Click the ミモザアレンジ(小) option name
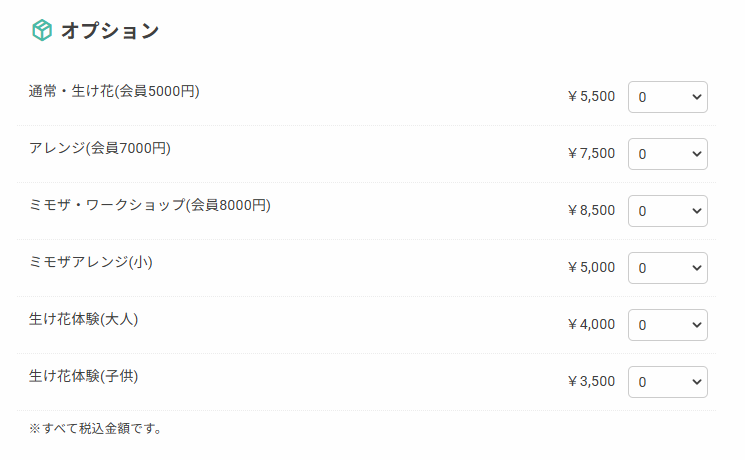Screen dimensions: 745x460 tap(91, 263)
